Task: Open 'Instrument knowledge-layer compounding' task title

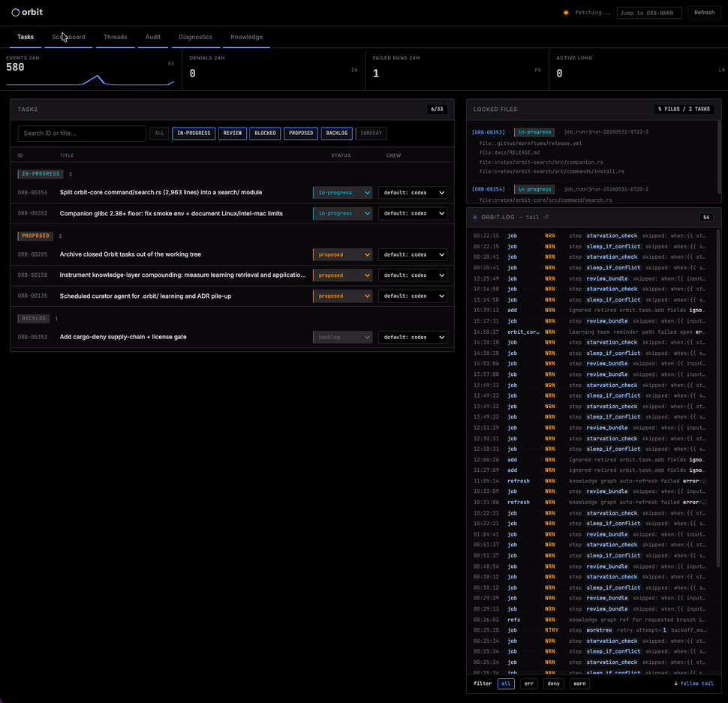Action: [x=183, y=275]
